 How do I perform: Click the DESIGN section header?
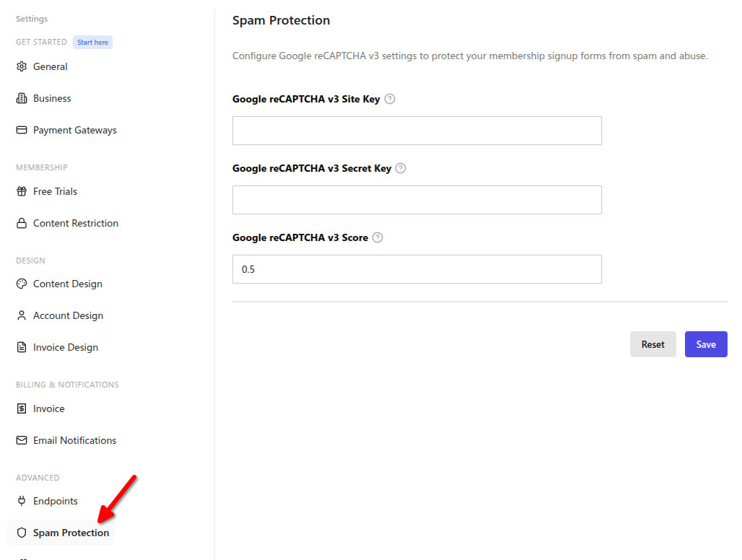coord(30,261)
